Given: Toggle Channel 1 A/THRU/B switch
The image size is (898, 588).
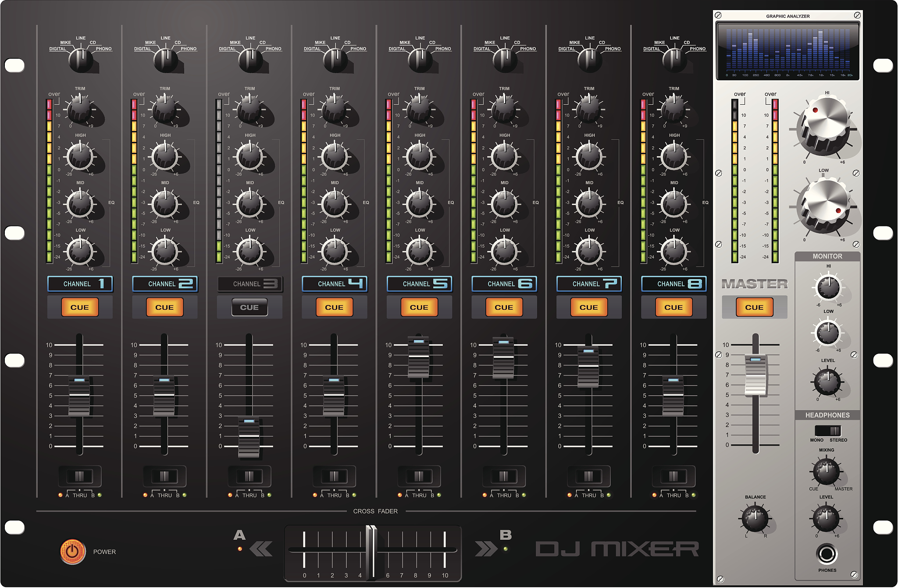Looking at the screenshot, I should pyautogui.click(x=80, y=476).
